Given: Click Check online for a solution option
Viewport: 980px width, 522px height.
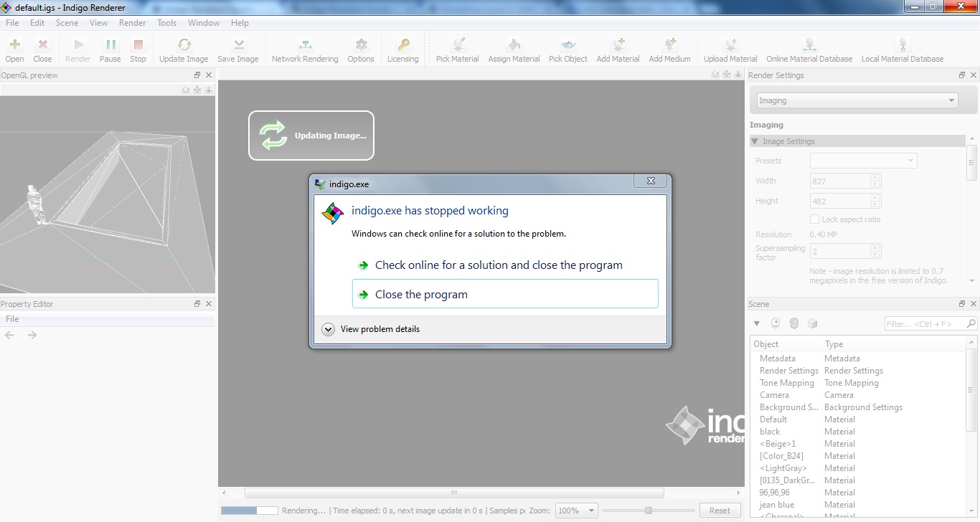Looking at the screenshot, I should tap(498, 265).
